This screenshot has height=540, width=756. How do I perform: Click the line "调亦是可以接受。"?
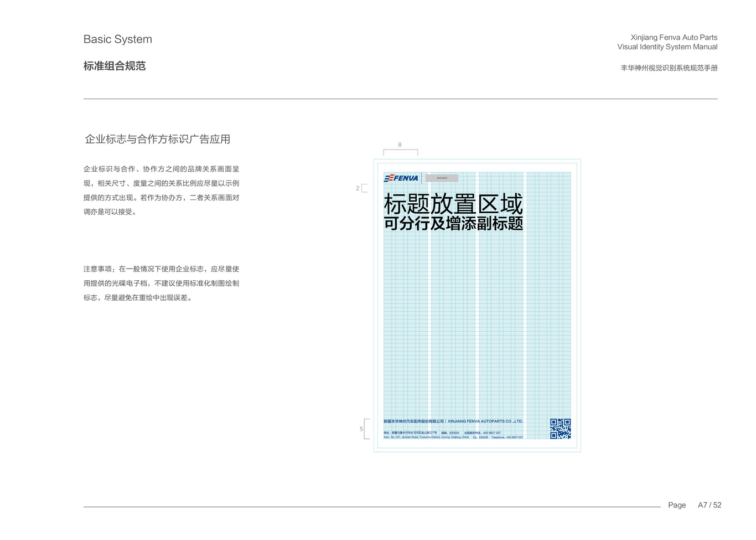(110, 212)
